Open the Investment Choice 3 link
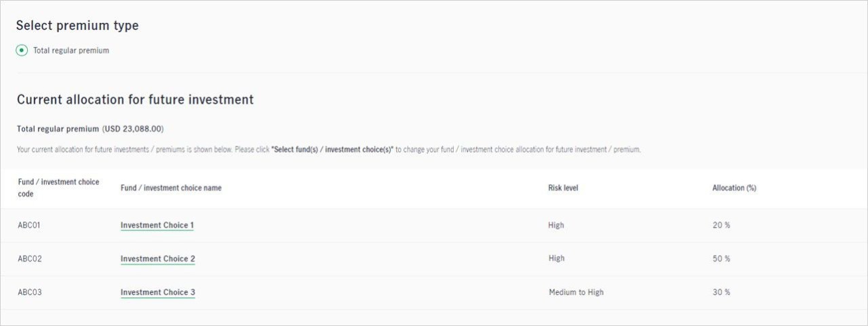868x326 pixels. (x=158, y=293)
